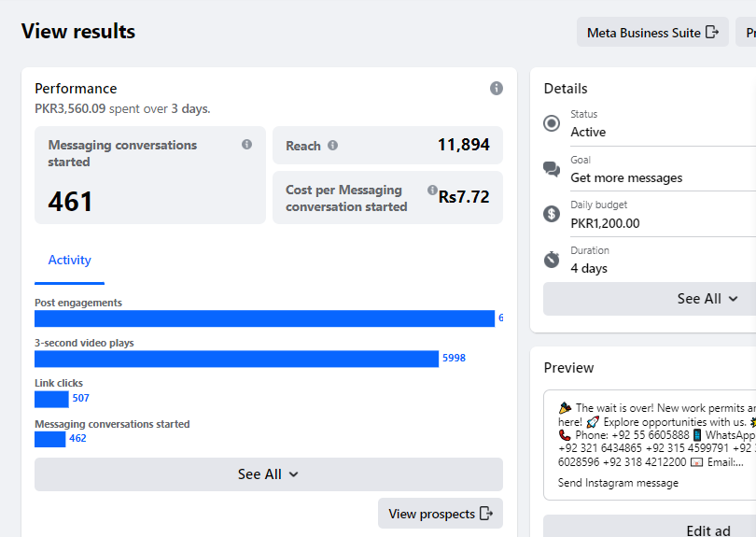Click the Link clicks bar
This screenshot has width=756, height=537.
(x=51, y=399)
